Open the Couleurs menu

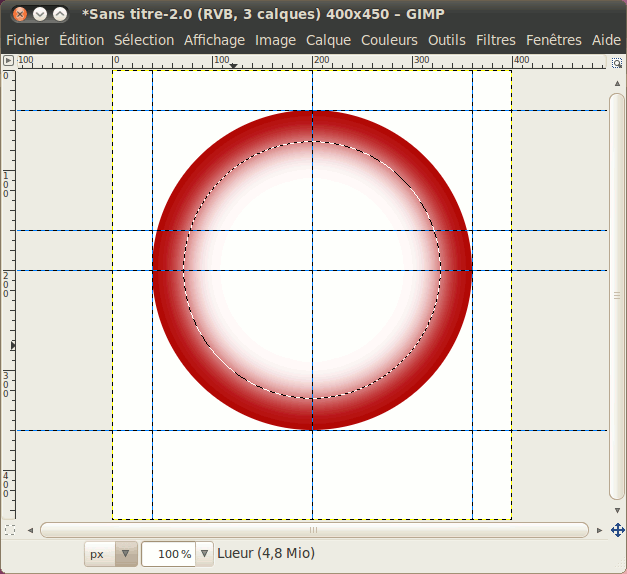[x=390, y=40]
